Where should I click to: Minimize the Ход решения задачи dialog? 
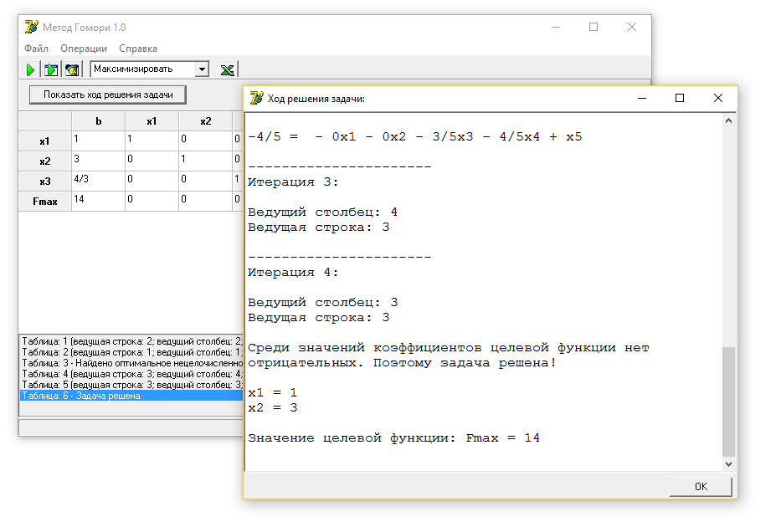coord(642,98)
